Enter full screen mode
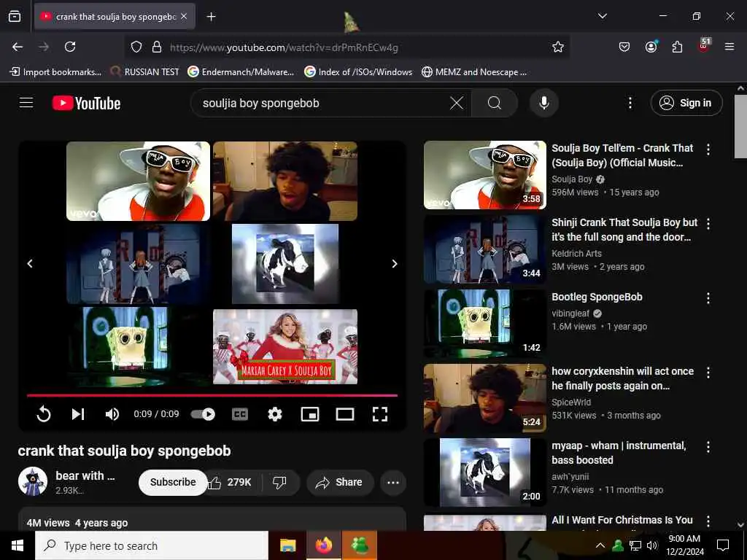The width and height of the screenshot is (747, 560). click(379, 414)
